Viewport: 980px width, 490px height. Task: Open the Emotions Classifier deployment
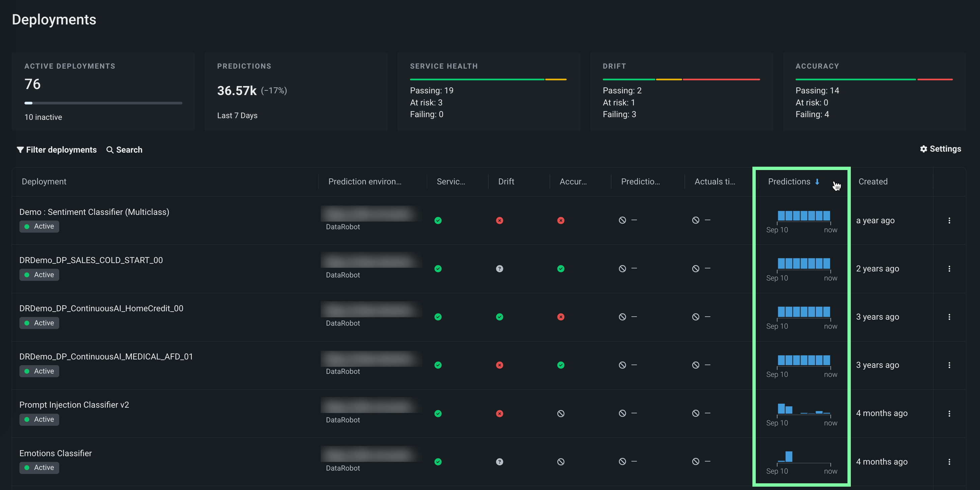click(56, 453)
